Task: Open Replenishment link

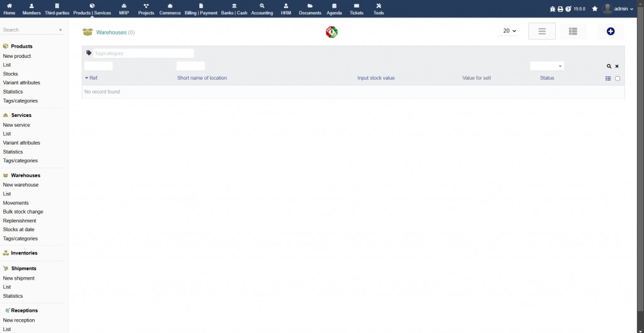Action: pos(19,221)
